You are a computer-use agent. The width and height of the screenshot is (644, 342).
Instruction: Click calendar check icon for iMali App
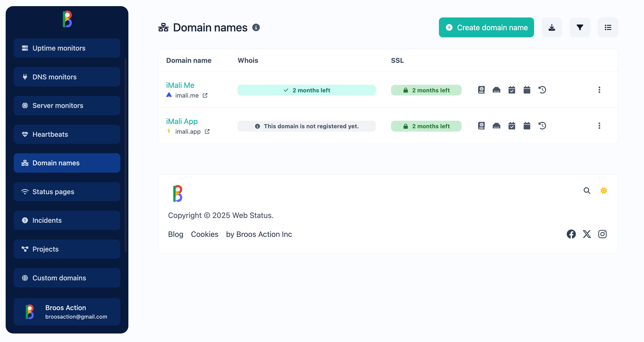click(512, 126)
